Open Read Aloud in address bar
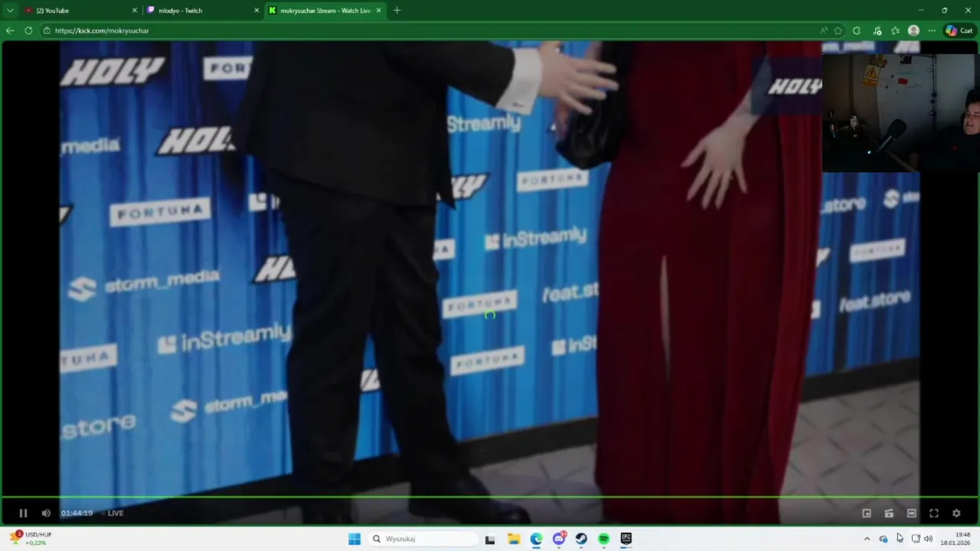980x551 pixels. pyautogui.click(x=824, y=31)
